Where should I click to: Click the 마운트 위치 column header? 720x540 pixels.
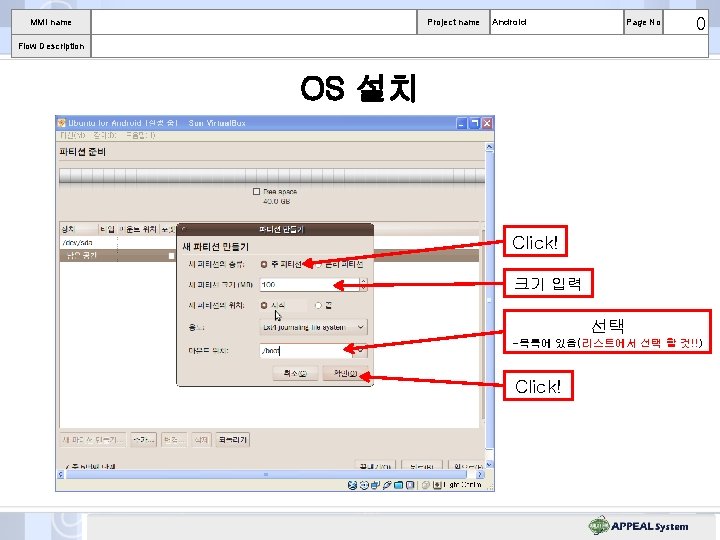pos(138,229)
